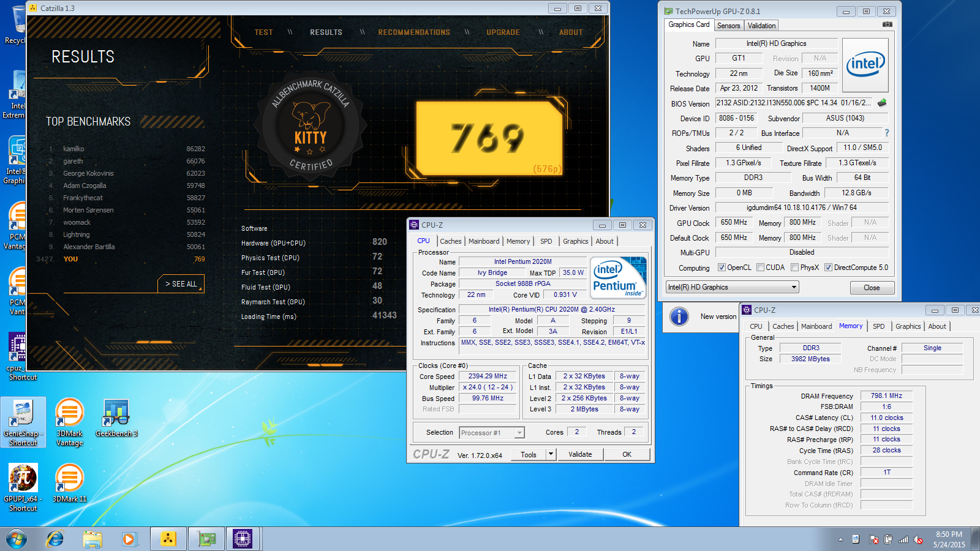The image size is (980, 551).
Task: Click the Loading Time result 41343
Action: point(385,315)
